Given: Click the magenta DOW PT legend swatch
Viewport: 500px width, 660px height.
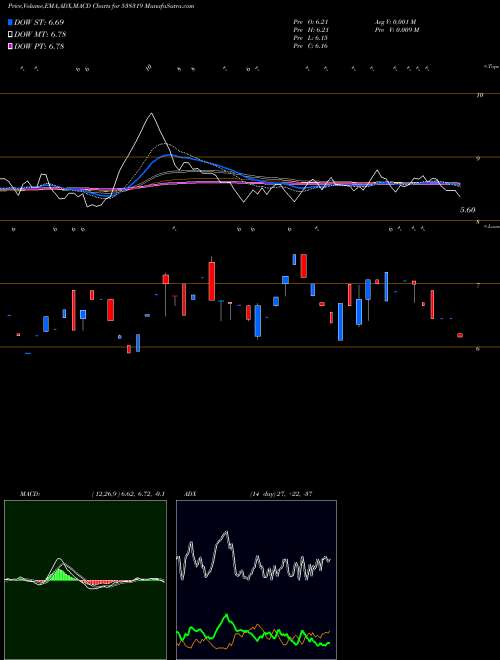Looking at the screenshot, I should (11, 46).
